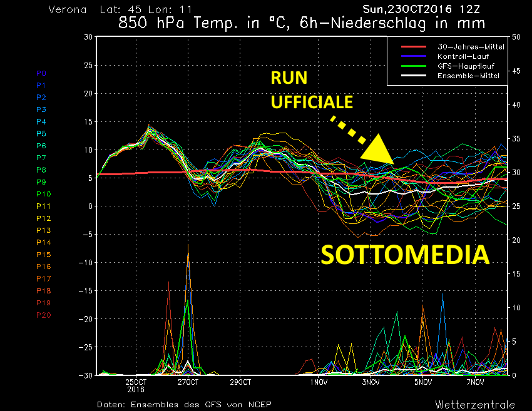The image size is (532, 411).
Task: Click the "45" precipitation axis tick label
Action: 516,71
